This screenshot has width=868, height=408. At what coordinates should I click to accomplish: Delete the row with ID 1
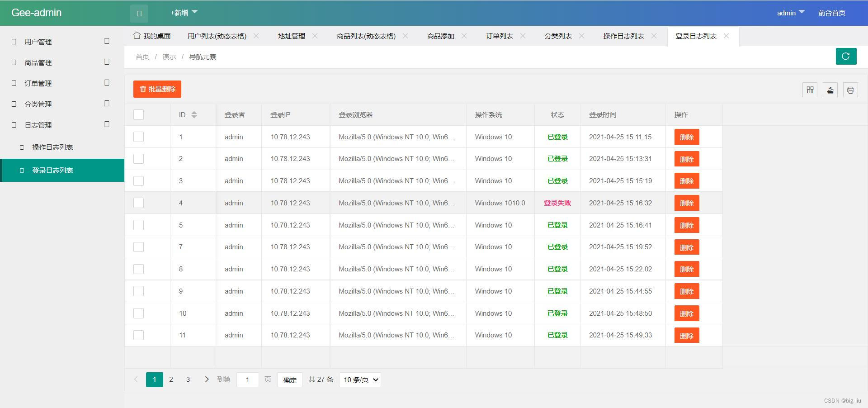[687, 137]
